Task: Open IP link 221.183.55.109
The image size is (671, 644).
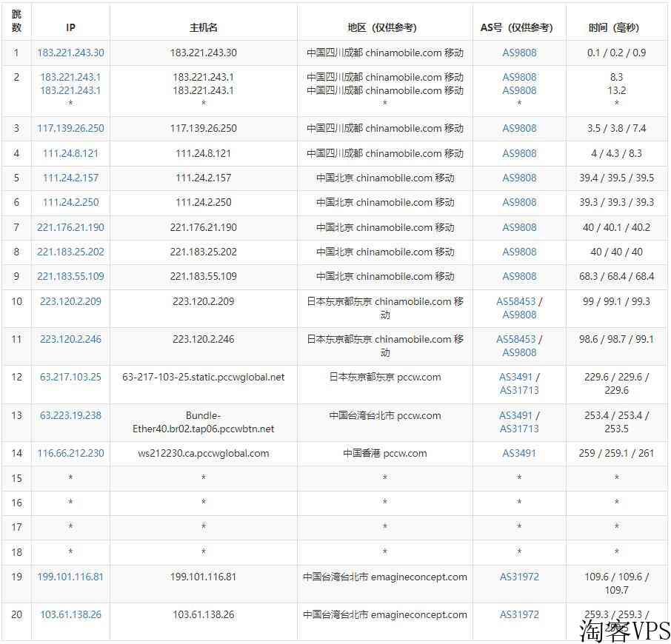Action: pos(70,276)
